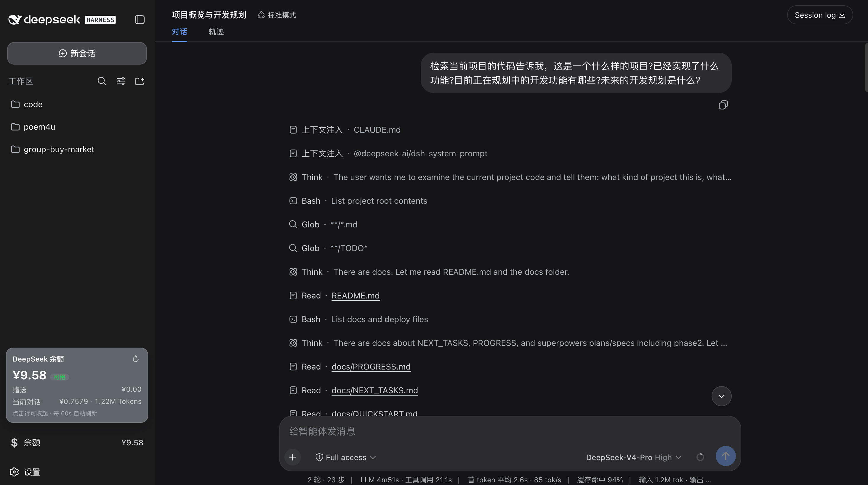Click the HARNESS badge label
The width and height of the screenshot is (868, 485).
(100, 20)
